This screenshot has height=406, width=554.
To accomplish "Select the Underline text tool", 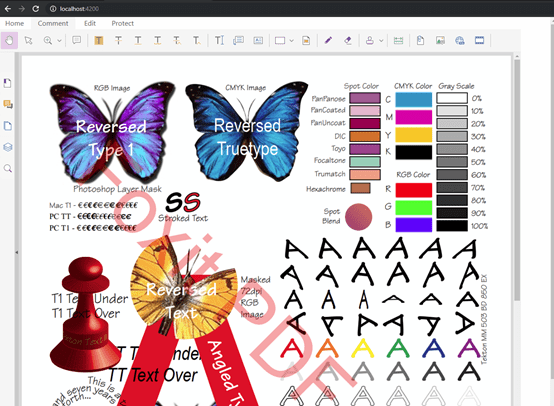I will click(138, 41).
